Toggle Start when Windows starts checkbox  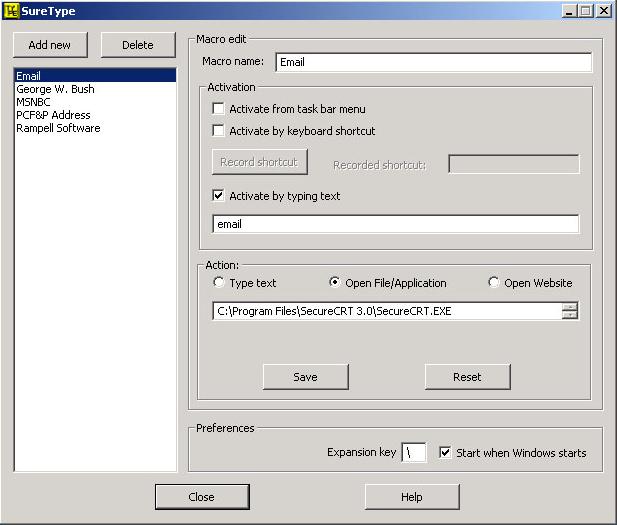(x=445, y=452)
